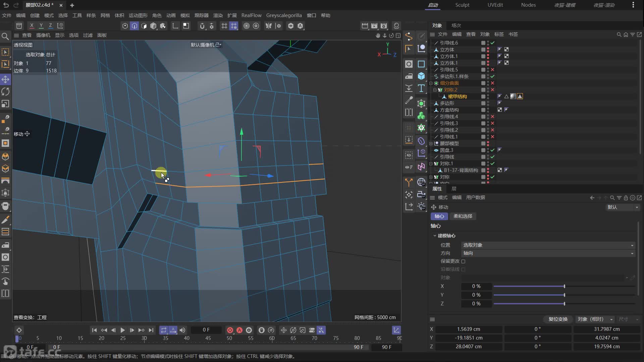Click the cube primitive icon
The width and height of the screenshot is (644, 362).
421,76
